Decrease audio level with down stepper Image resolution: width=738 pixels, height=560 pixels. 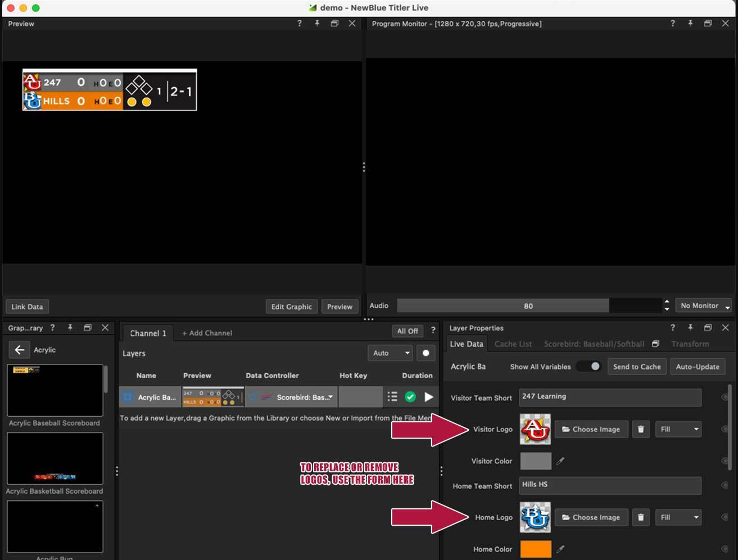667,309
